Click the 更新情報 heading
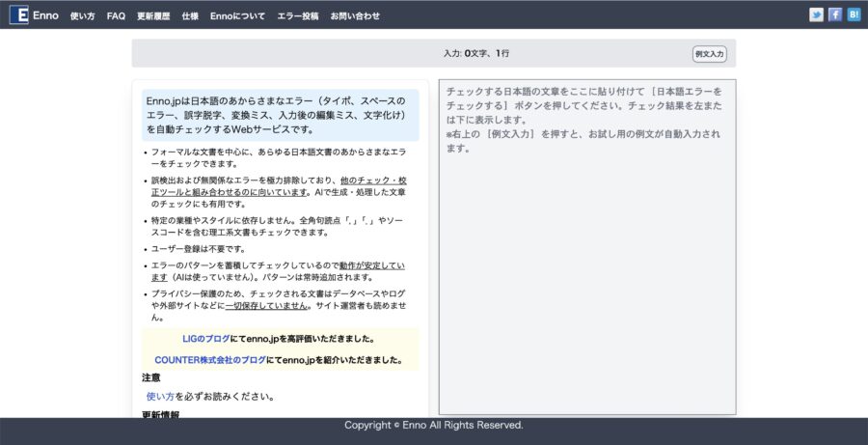Viewport: 868px width, 445px height. [160, 414]
